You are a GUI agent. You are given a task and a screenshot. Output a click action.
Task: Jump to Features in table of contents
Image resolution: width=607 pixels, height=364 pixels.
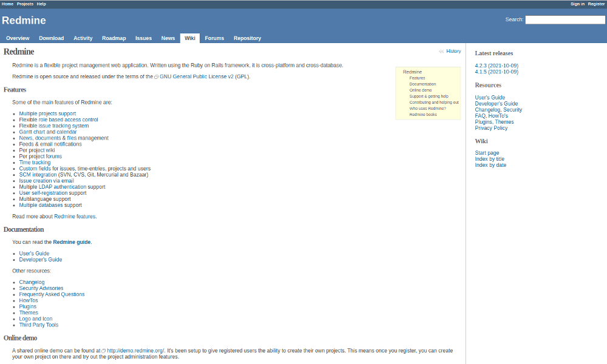[x=418, y=78]
